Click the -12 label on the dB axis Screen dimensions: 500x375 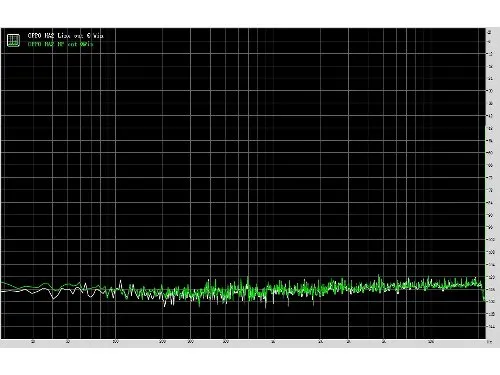490,54
